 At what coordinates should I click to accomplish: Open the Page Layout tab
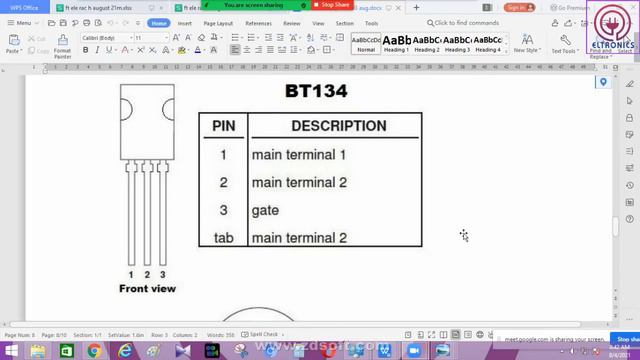pyautogui.click(x=218, y=23)
